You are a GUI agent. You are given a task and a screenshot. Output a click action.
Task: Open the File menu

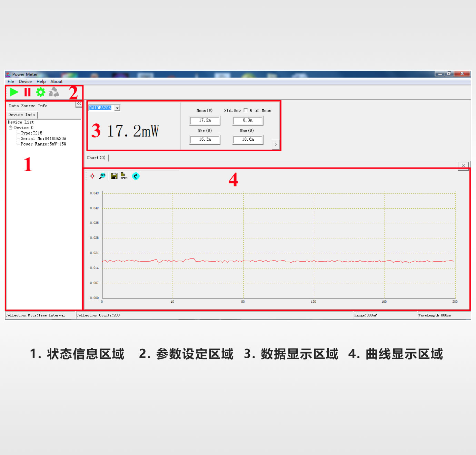[11, 82]
